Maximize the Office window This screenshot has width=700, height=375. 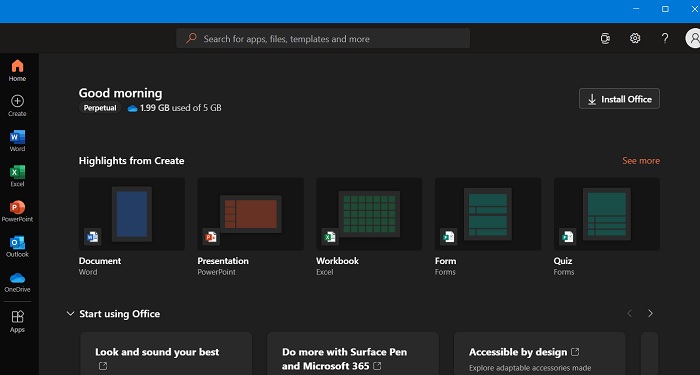pyautogui.click(x=665, y=9)
